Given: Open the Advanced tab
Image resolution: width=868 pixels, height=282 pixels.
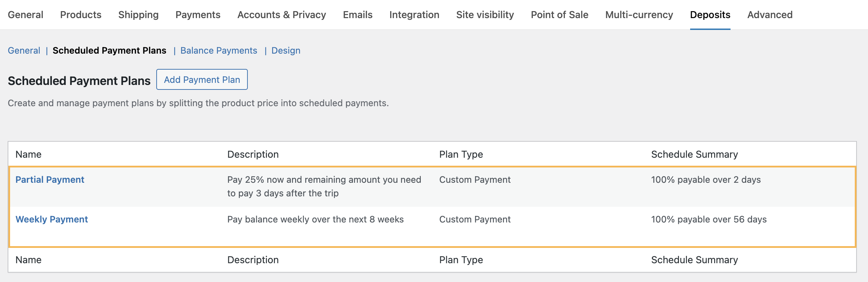Looking at the screenshot, I should 770,15.
